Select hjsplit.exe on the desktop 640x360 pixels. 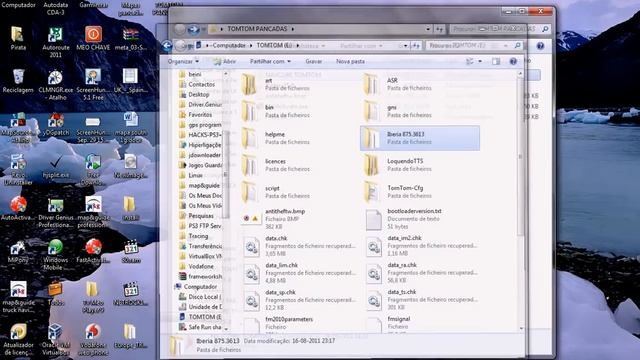pyautogui.click(x=56, y=167)
